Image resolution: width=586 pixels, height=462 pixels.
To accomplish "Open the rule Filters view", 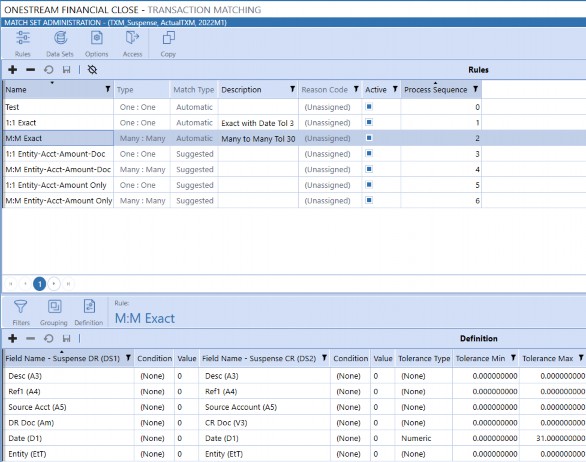I will [21, 312].
